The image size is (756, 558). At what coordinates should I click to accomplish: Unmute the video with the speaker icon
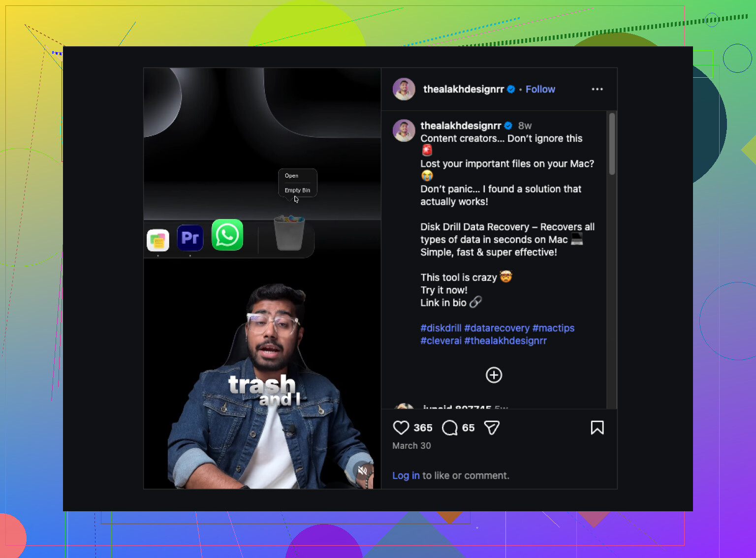363,471
